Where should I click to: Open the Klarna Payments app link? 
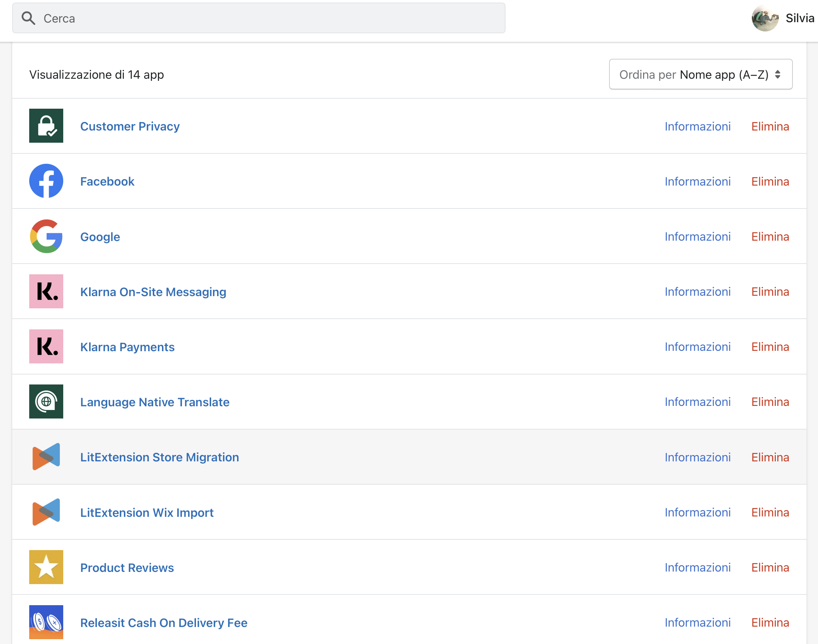(127, 347)
